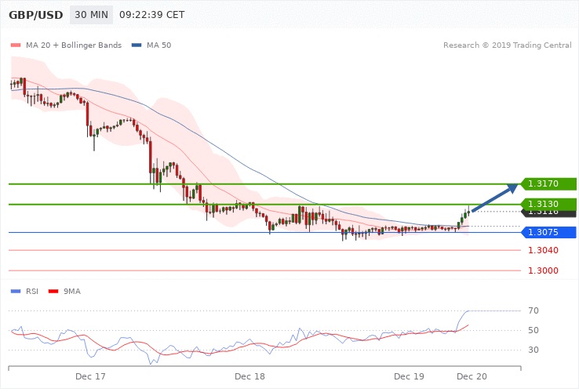Jump to Dec 18 on the time axis
Screen dimensions: 579x392
pyautogui.click(x=249, y=377)
